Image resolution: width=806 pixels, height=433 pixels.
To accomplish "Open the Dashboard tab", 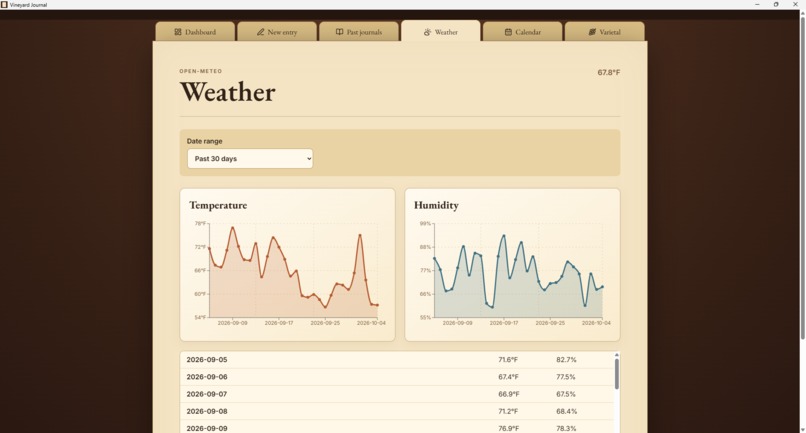I will (195, 31).
